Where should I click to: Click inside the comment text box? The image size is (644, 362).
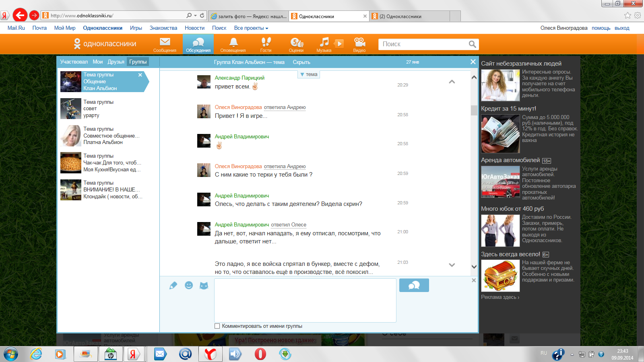pyautogui.click(x=305, y=300)
